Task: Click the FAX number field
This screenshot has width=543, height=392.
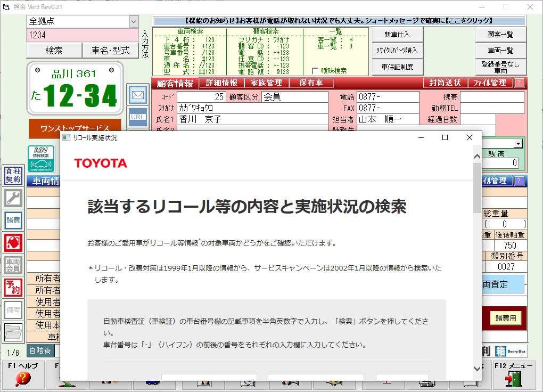Action: [x=388, y=108]
